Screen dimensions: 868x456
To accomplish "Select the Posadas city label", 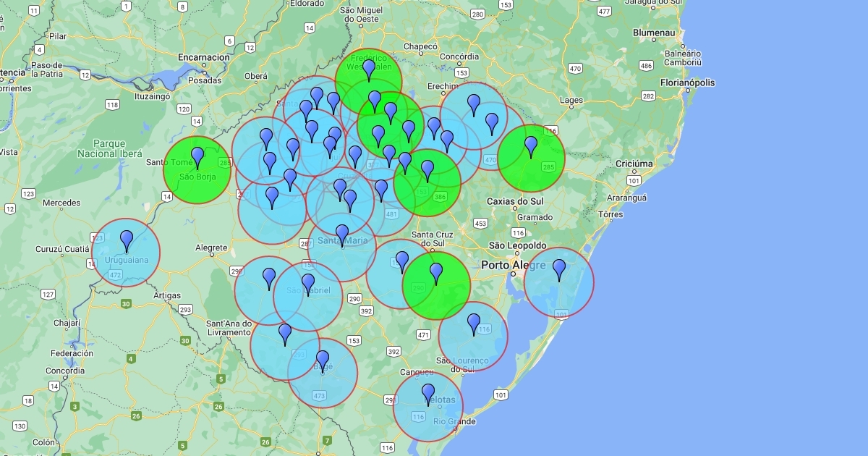I will [205, 80].
